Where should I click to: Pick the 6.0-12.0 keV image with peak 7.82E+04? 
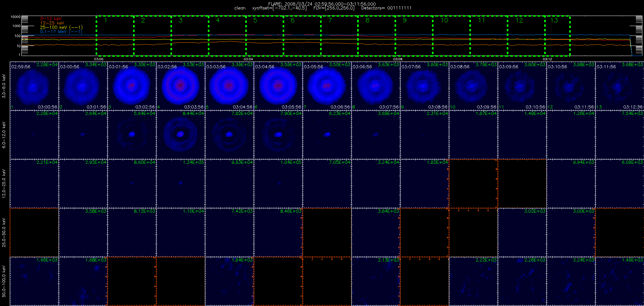coord(229,135)
